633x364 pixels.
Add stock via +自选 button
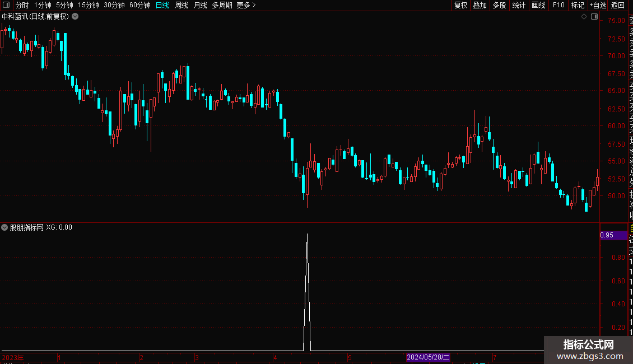click(x=598, y=5)
